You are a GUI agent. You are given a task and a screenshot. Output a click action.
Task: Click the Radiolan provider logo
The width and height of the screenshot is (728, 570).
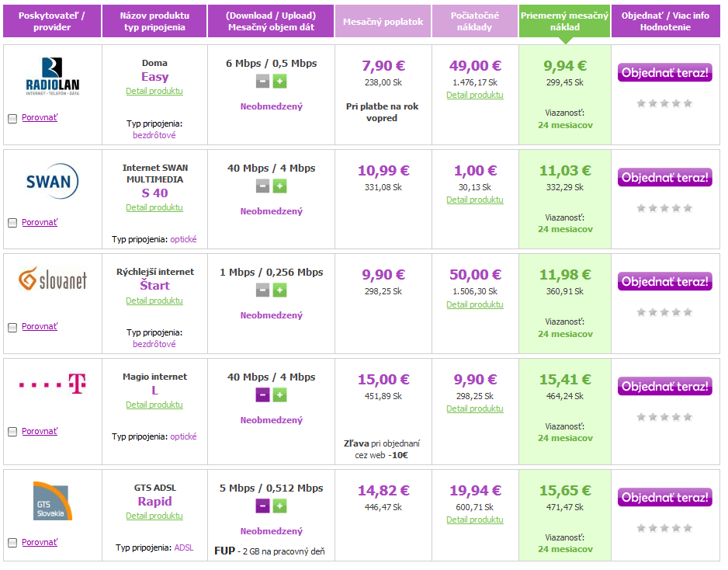tap(53, 76)
